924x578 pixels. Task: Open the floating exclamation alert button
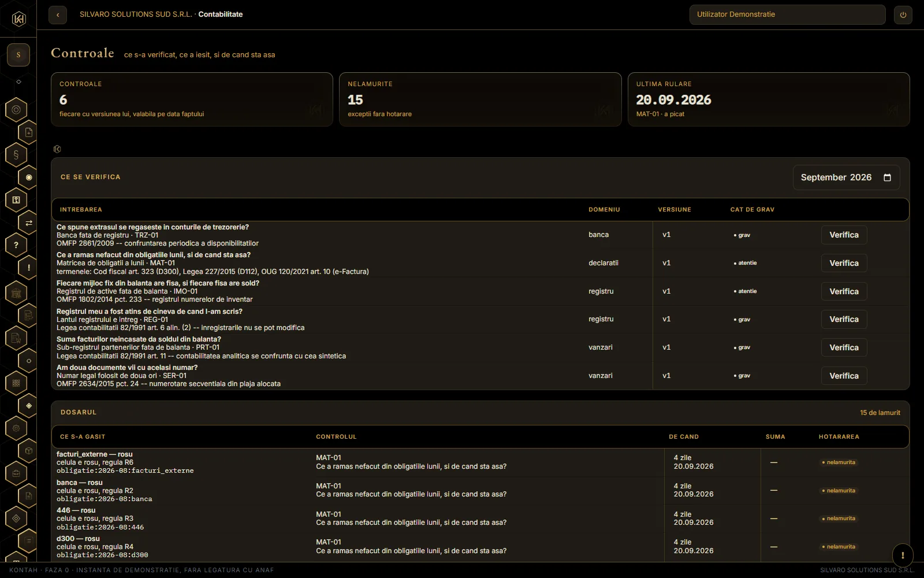click(903, 555)
